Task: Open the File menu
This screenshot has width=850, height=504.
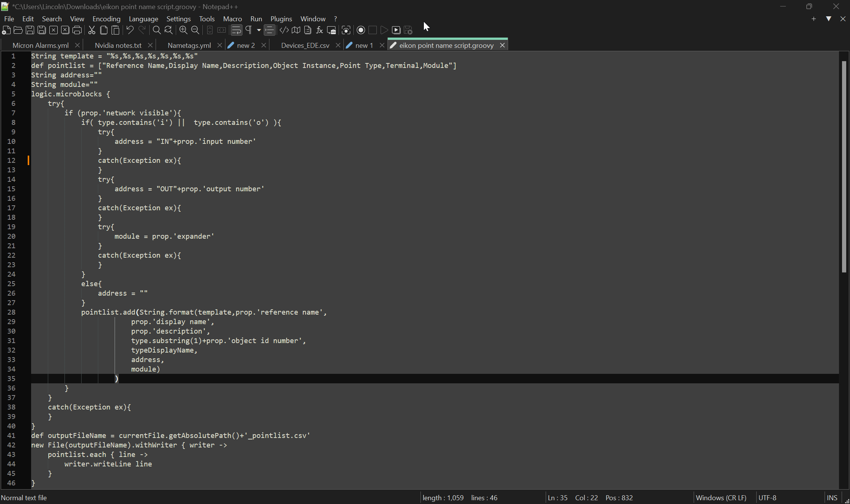Action: [x=9, y=19]
